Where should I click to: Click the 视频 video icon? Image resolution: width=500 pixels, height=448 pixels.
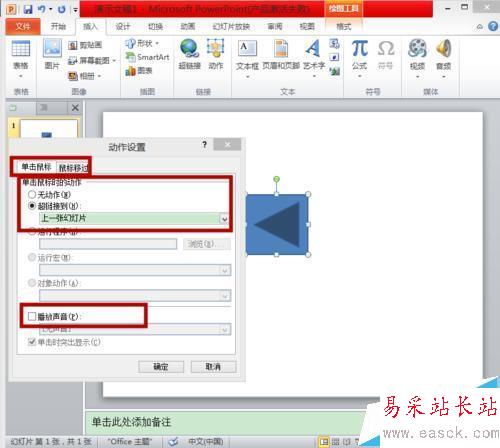(417, 48)
